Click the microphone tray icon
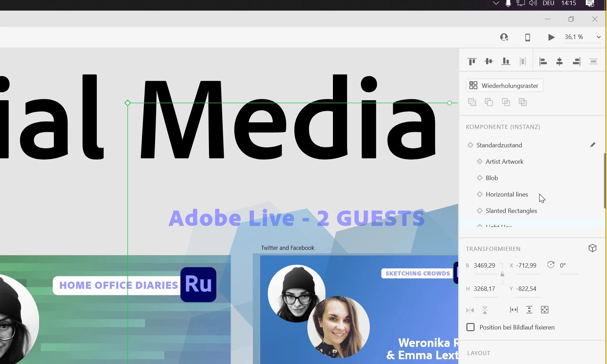The height and width of the screenshot is (364, 607). 508,3
